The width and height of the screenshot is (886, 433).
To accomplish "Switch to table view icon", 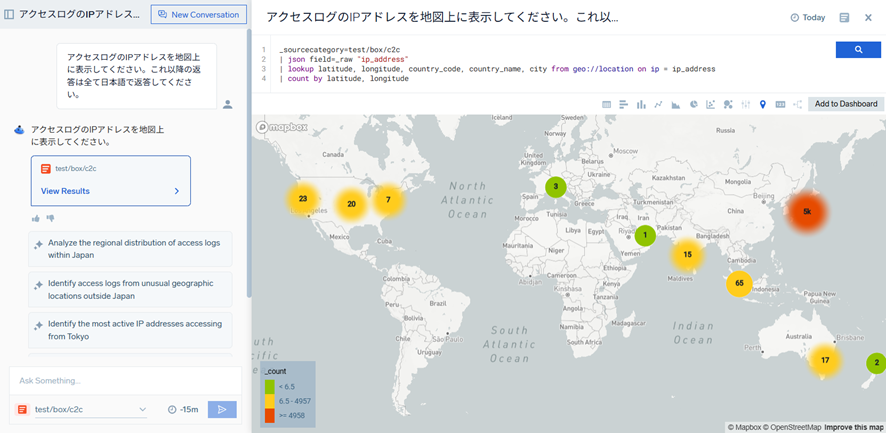I will 606,104.
